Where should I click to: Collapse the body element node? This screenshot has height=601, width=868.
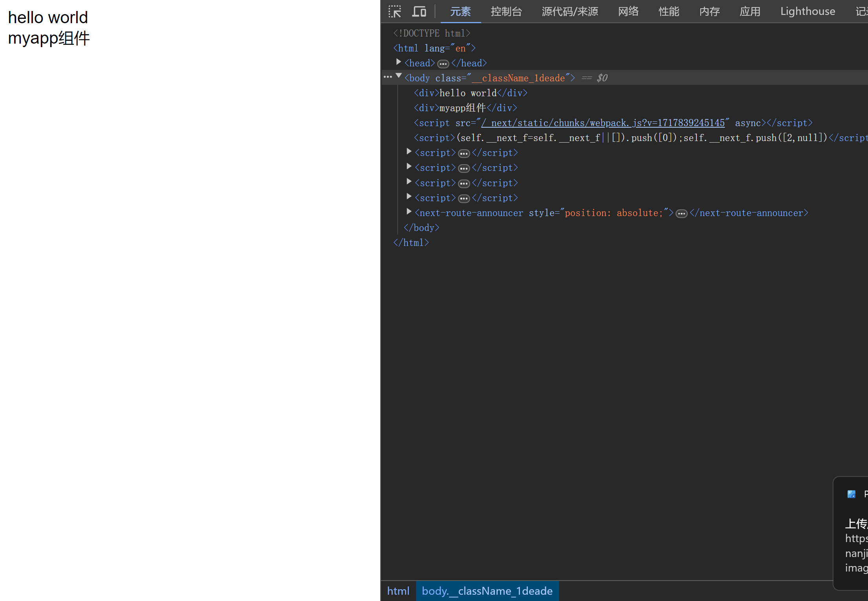click(x=399, y=76)
